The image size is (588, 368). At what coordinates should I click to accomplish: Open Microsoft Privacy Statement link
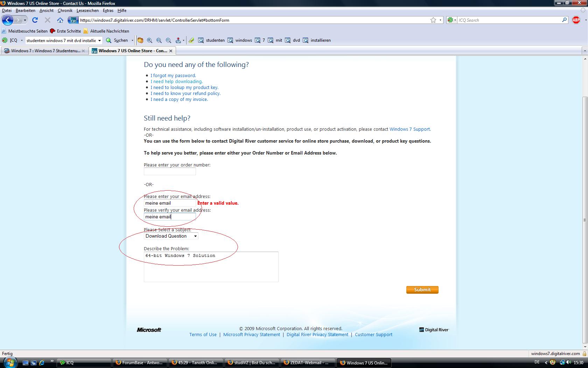[252, 334]
